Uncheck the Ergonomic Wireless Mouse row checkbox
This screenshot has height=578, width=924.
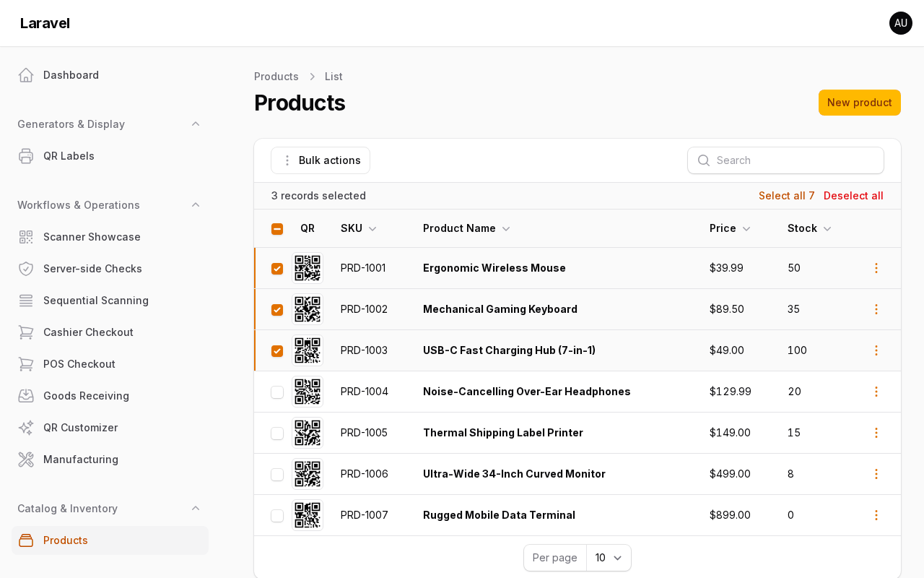click(x=277, y=269)
